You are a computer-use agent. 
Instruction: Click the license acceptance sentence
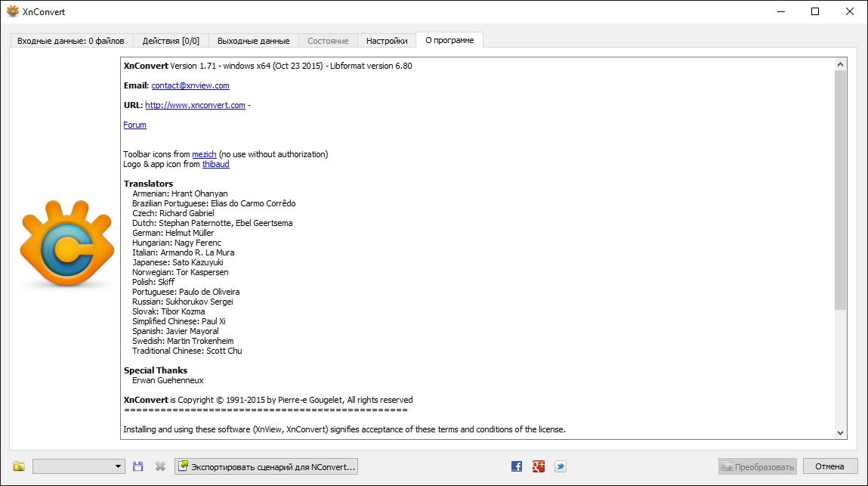(344, 429)
